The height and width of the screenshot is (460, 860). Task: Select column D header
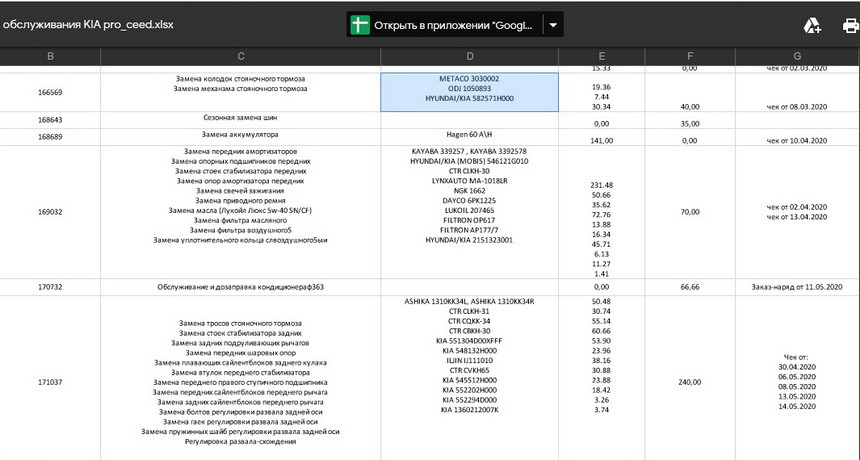(x=469, y=56)
